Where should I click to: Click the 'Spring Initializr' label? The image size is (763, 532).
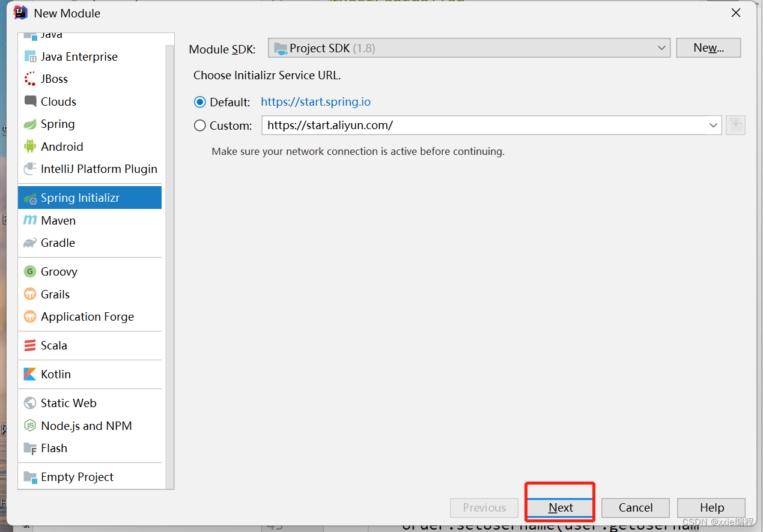click(81, 198)
